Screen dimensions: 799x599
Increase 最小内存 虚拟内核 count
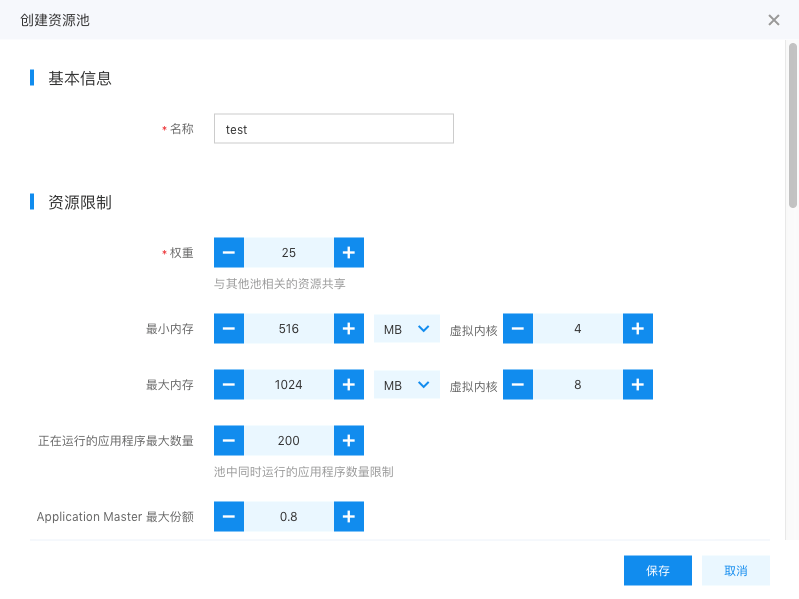637,329
